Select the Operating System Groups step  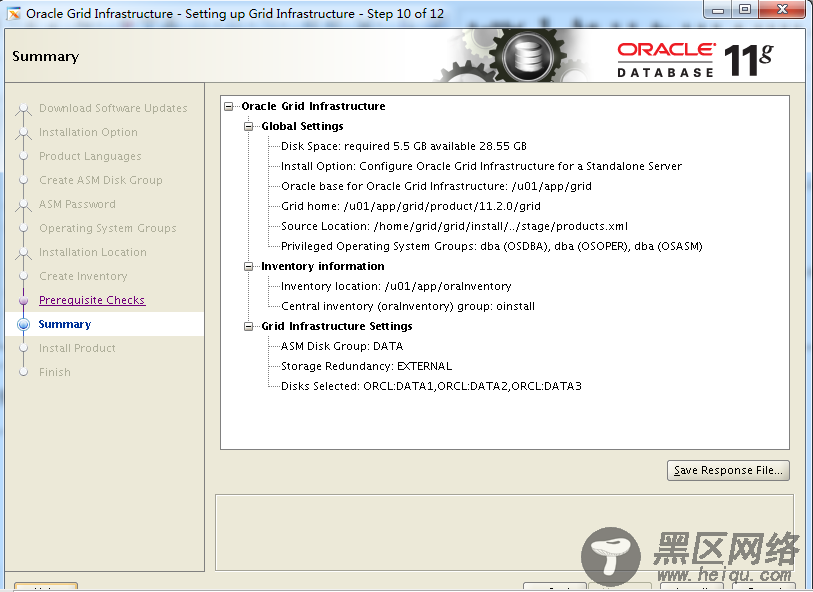(108, 228)
